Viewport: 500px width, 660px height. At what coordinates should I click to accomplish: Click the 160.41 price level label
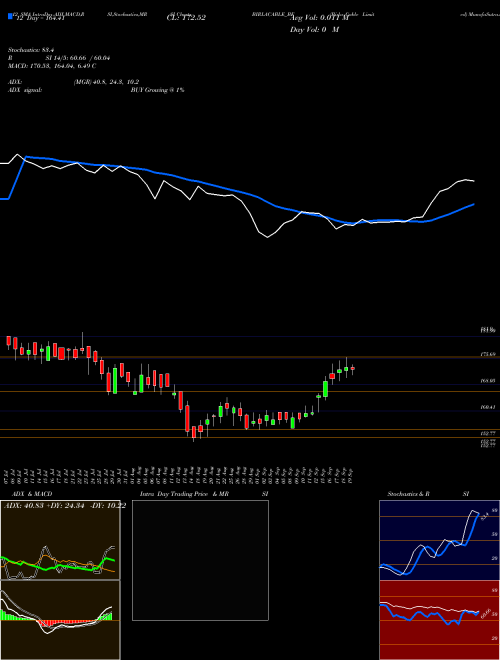pyautogui.click(x=488, y=407)
